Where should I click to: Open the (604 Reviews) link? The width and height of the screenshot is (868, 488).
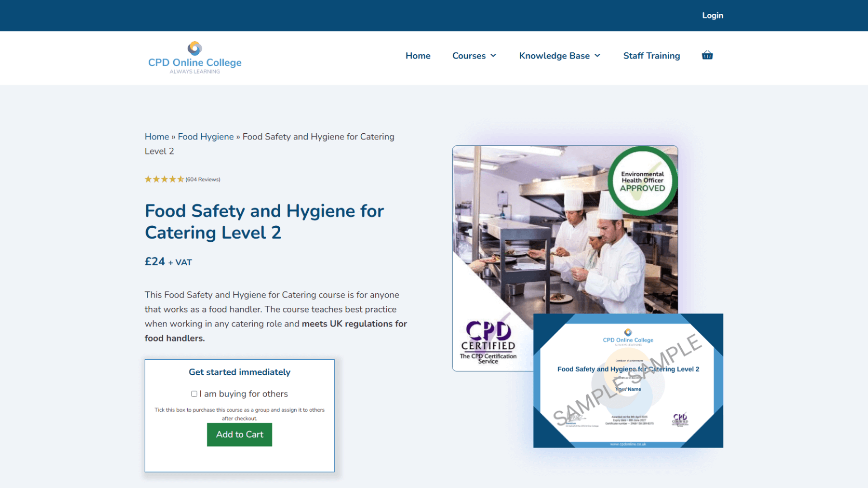pyautogui.click(x=203, y=179)
